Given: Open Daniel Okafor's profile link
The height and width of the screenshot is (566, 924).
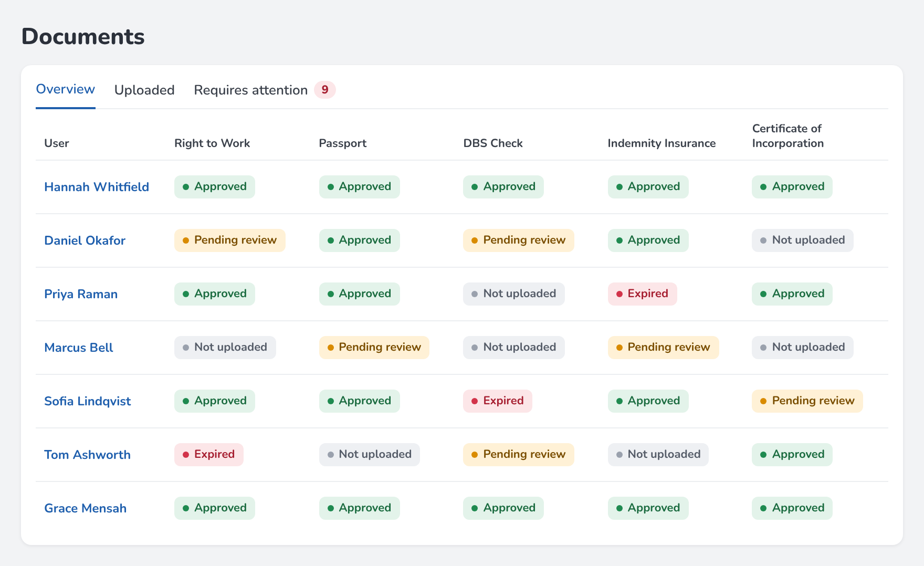Looking at the screenshot, I should pyautogui.click(x=85, y=240).
